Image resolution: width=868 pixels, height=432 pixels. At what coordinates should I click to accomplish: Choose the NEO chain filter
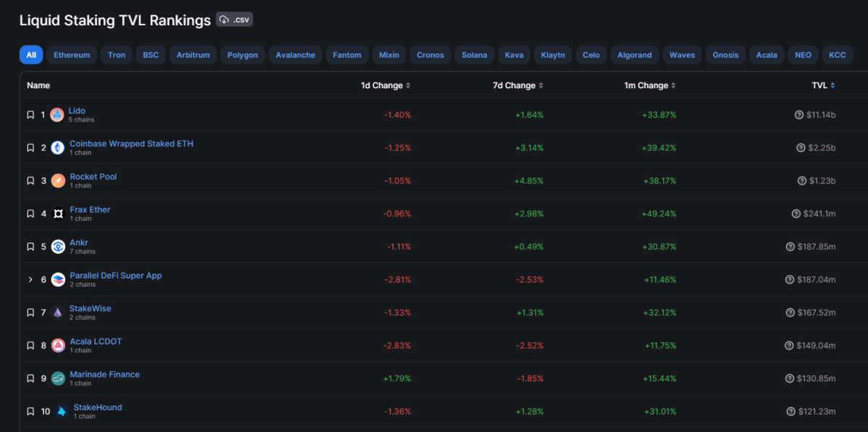pos(803,55)
